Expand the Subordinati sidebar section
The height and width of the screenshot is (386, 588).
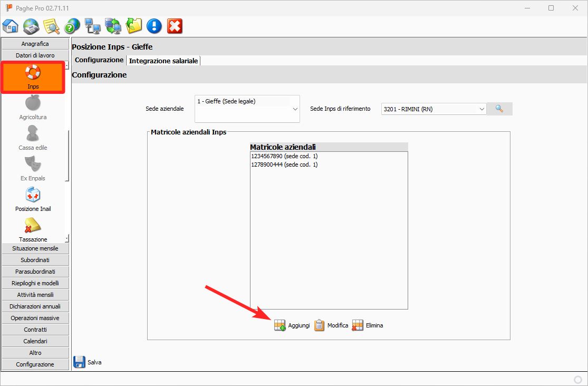point(35,260)
